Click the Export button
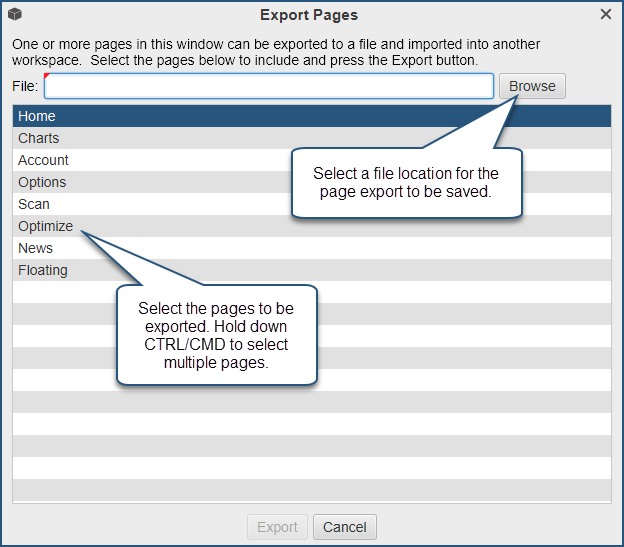Viewport: 624px width, 547px height. click(x=277, y=527)
